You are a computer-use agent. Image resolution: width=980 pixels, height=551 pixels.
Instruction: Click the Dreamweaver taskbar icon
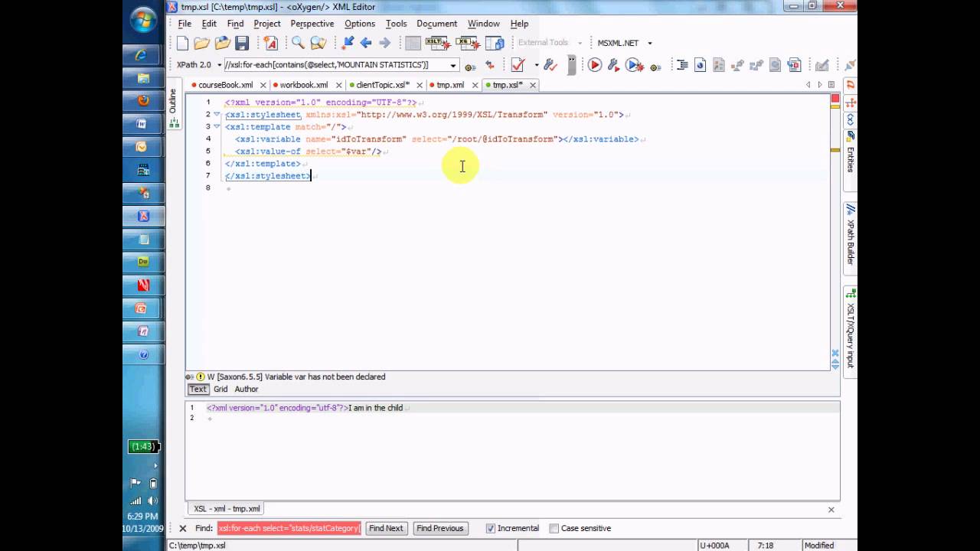(143, 262)
